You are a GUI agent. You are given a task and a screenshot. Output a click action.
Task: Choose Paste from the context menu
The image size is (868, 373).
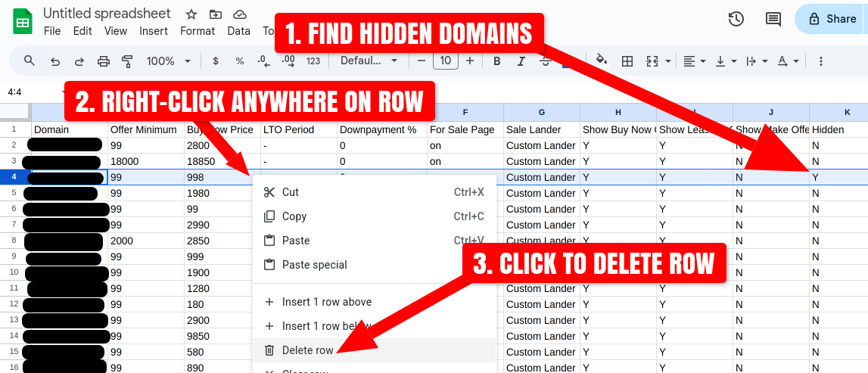[374, 241]
